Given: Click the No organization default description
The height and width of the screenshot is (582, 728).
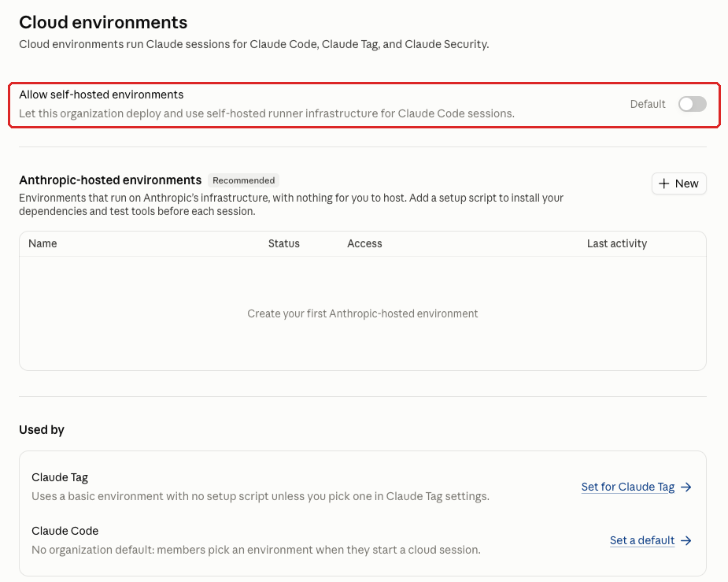Looking at the screenshot, I should [x=256, y=550].
